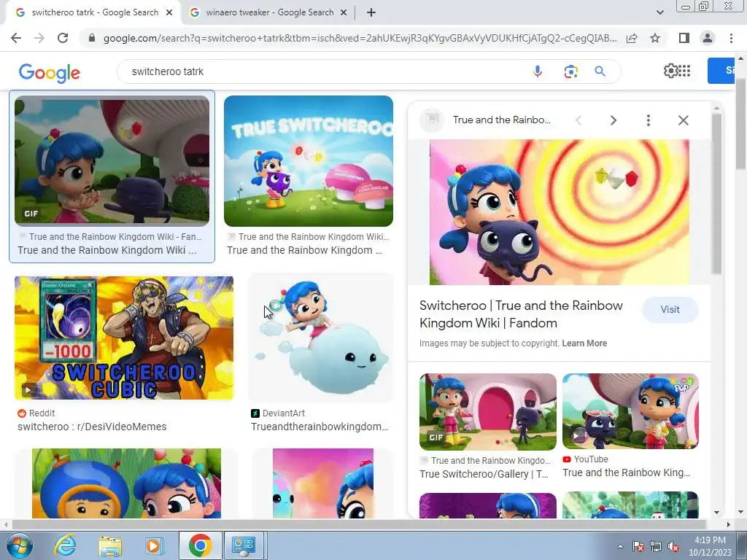Open YouTube related video thumbnail
The height and width of the screenshot is (560, 747).
(x=630, y=411)
